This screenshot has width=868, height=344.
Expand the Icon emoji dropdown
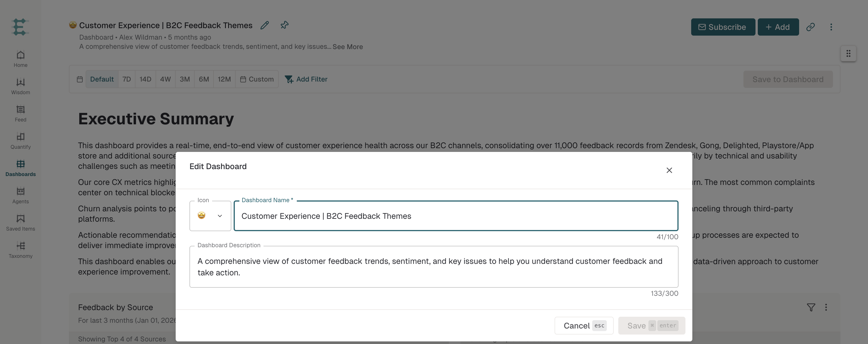(210, 216)
